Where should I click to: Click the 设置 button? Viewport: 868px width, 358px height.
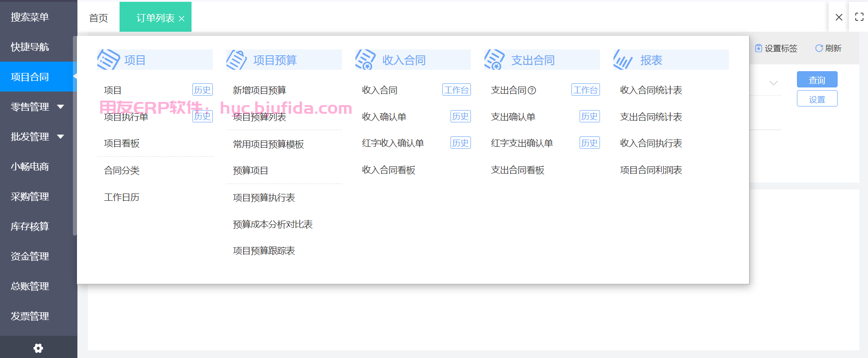(817, 98)
